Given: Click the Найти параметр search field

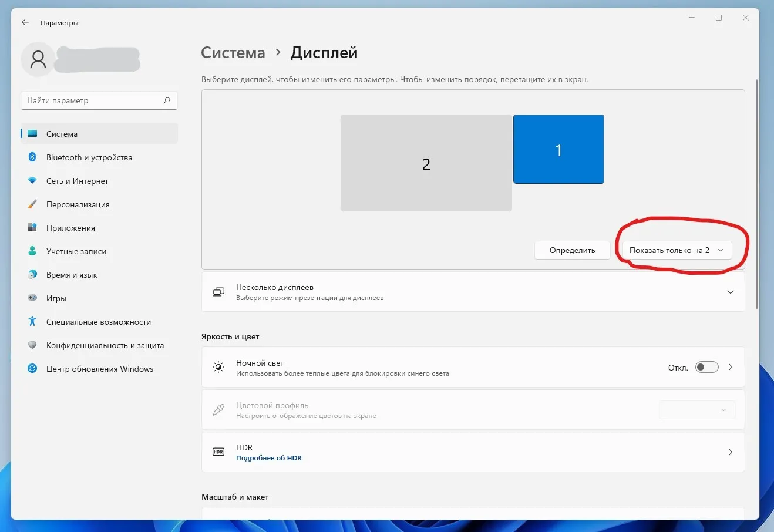Looking at the screenshot, I should [x=99, y=100].
